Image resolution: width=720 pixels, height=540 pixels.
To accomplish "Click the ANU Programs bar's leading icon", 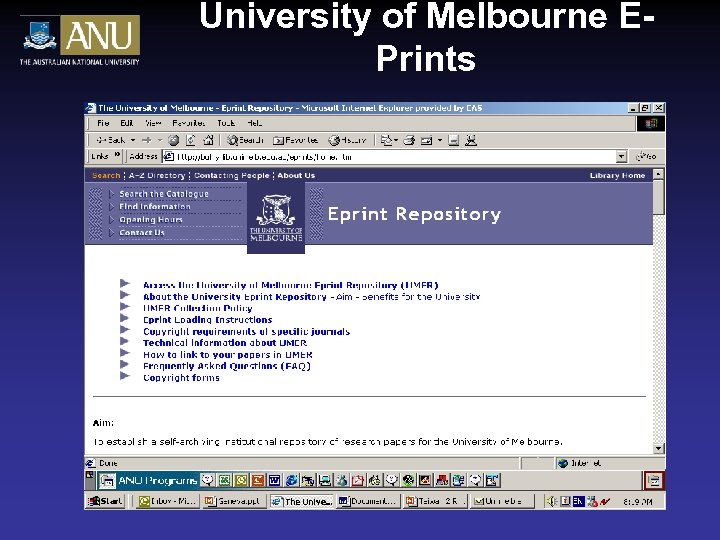I will point(107,481).
